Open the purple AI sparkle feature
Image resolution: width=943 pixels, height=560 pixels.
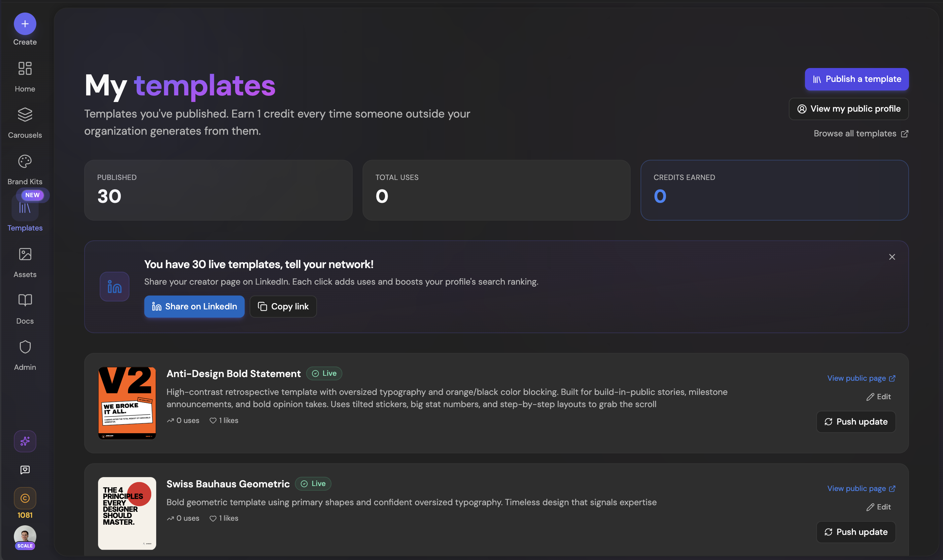click(24, 441)
